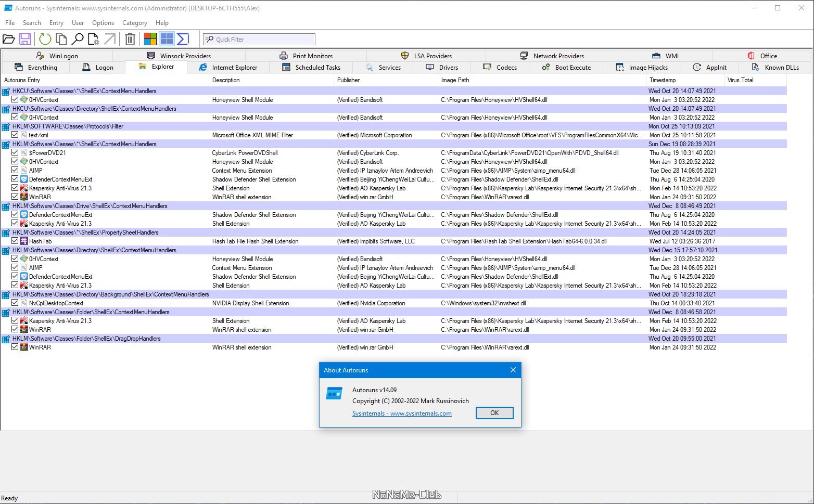Click the Delete trash can icon

[130, 39]
